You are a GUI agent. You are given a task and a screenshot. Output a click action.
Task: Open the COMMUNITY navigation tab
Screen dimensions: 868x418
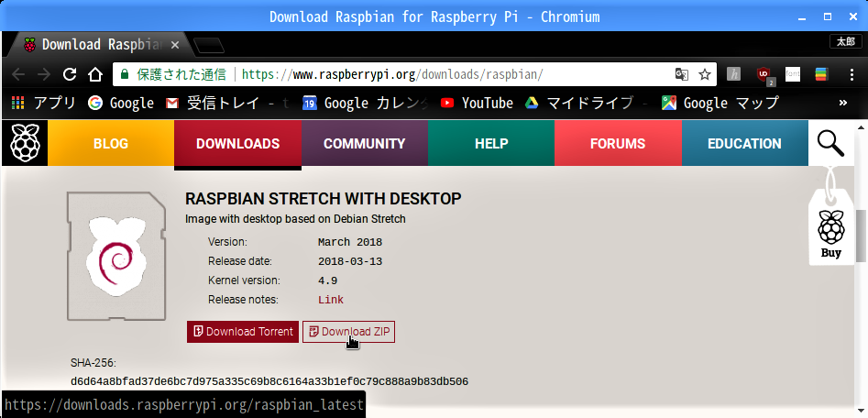364,143
